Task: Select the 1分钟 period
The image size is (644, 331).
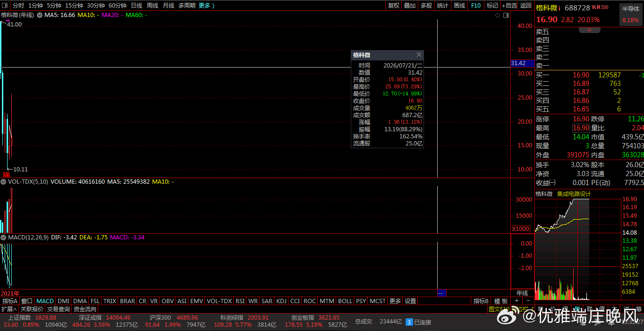Action: pyautogui.click(x=35, y=6)
